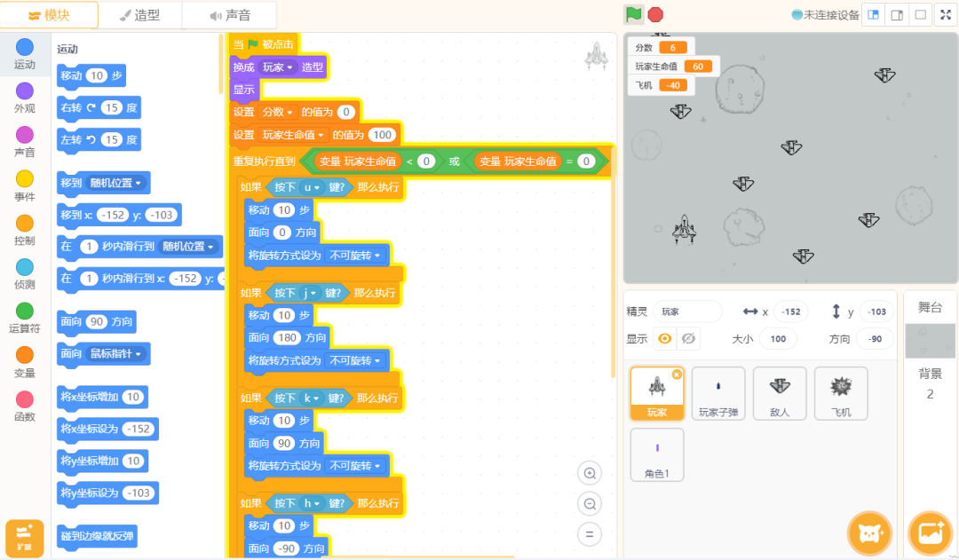Click the 右转 15 度 palette block

click(99, 107)
